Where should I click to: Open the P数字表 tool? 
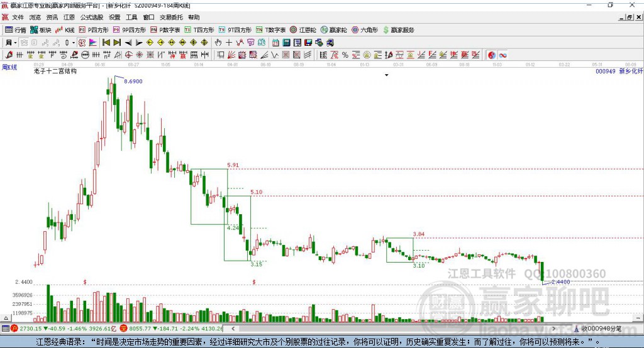[x=165, y=30]
